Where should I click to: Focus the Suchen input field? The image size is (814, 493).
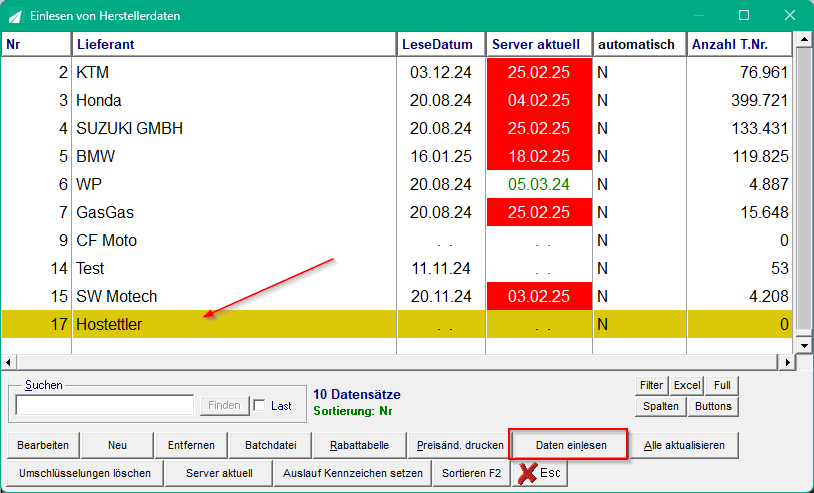pos(105,405)
